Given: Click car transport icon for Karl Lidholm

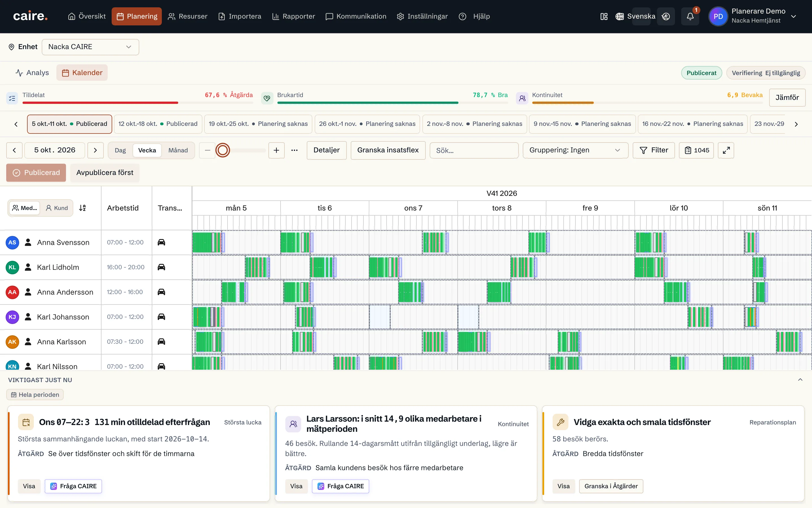Looking at the screenshot, I should (x=161, y=267).
